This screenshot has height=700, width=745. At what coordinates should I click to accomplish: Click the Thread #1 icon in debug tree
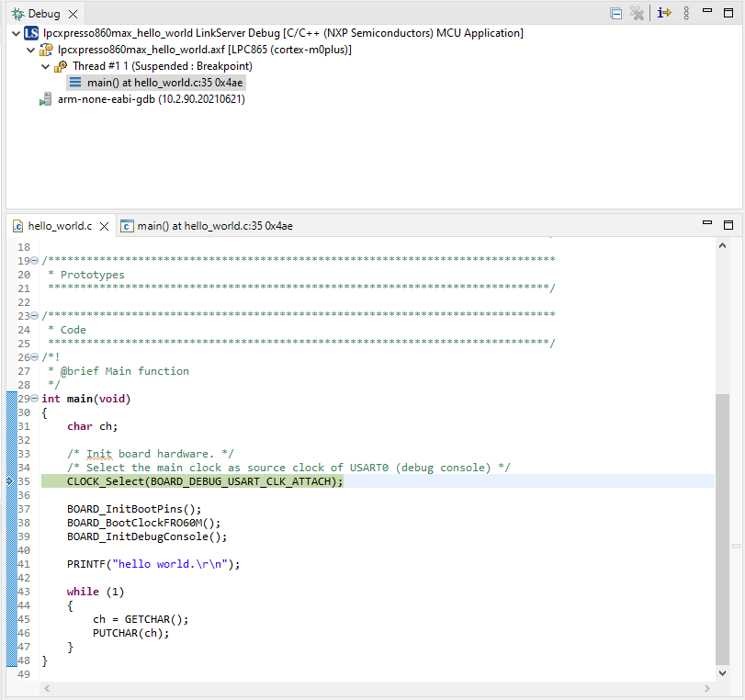click(61, 66)
